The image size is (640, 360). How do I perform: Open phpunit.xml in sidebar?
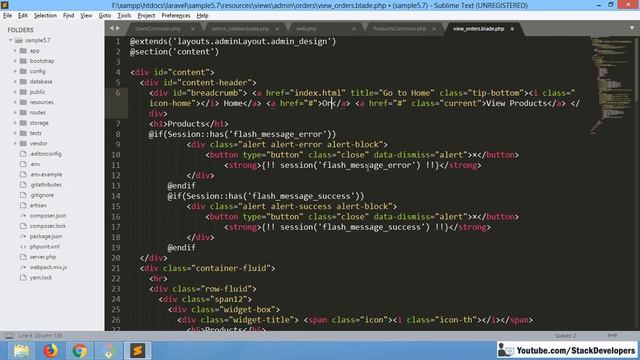[44, 247]
